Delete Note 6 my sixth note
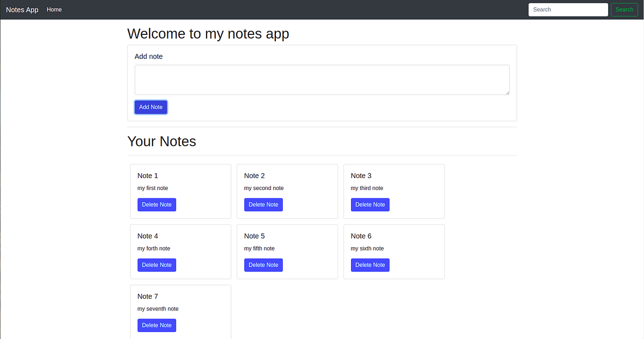The width and height of the screenshot is (644, 339). click(x=370, y=264)
